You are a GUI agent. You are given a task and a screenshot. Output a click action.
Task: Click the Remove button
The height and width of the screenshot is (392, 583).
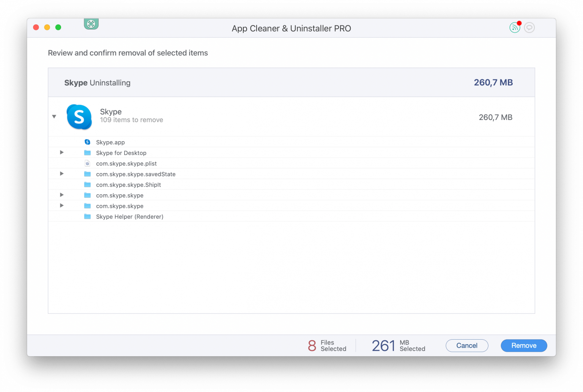(524, 346)
